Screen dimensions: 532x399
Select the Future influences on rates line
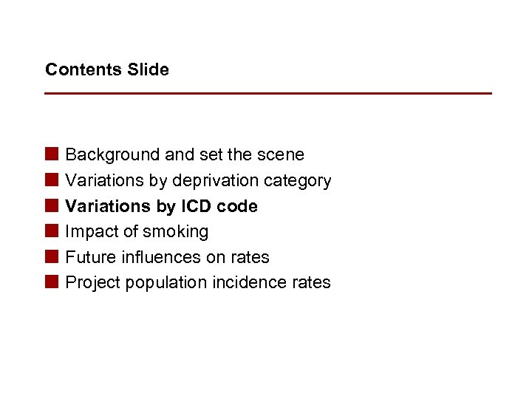(x=167, y=257)
